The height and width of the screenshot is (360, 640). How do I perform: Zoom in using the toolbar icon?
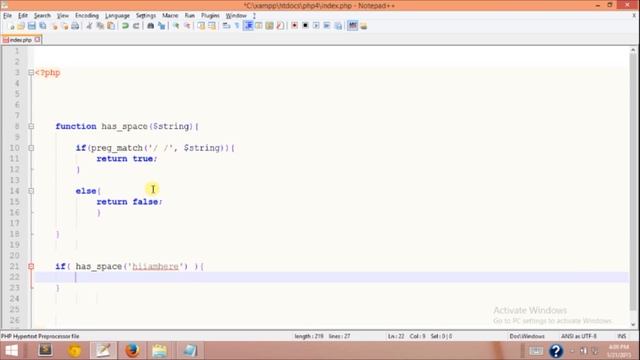click(176, 26)
